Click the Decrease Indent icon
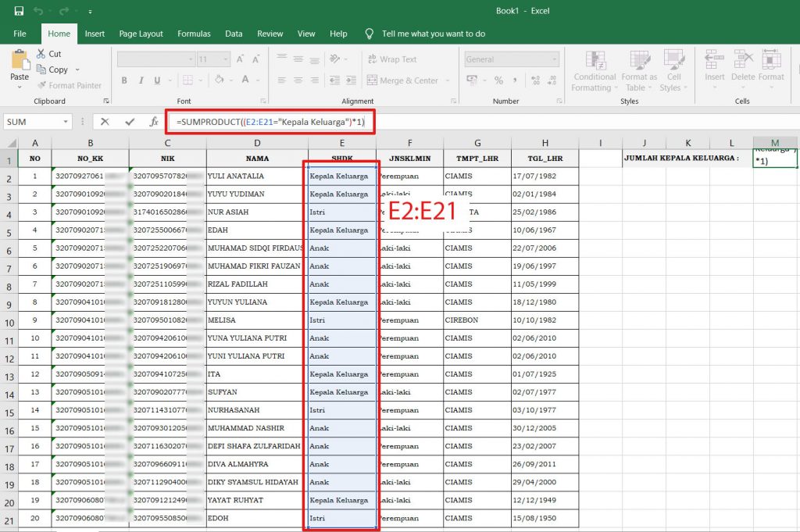Viewport: 800px width, 532px height. click(x=334, y=80)
